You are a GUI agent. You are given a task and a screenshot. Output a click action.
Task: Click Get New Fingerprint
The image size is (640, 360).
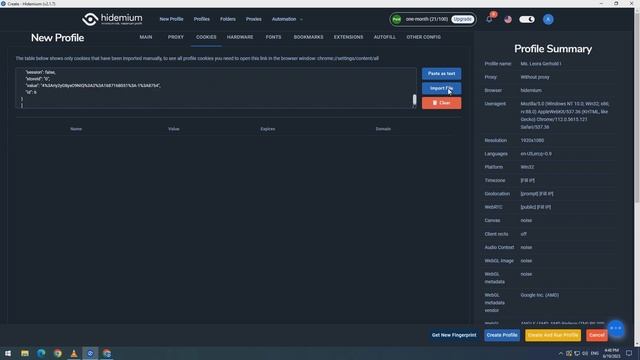pyautogui.click(x=454, y=335)
